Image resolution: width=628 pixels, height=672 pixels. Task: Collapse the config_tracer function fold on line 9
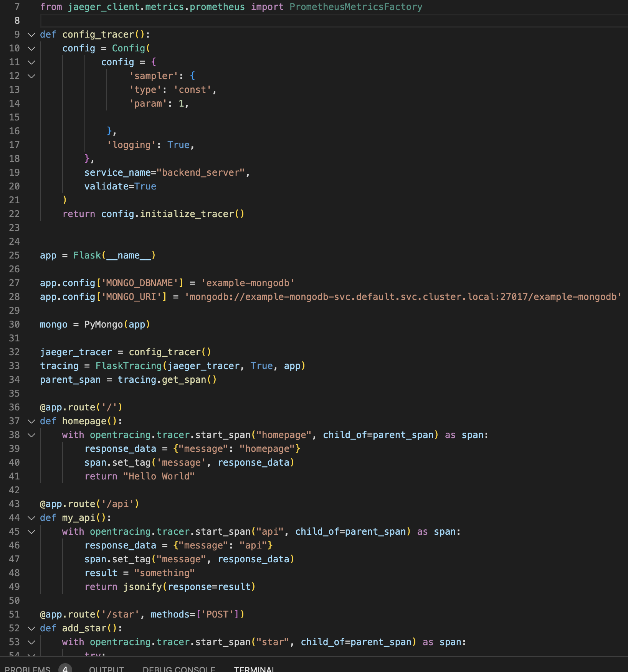pyautogui.click(x=31, y=35)
